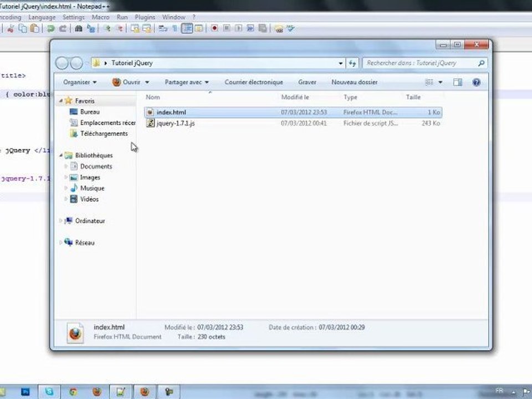
Task: Toggle word wrap in Notepad++ toolbar
Action: click(x=163, y=28)
